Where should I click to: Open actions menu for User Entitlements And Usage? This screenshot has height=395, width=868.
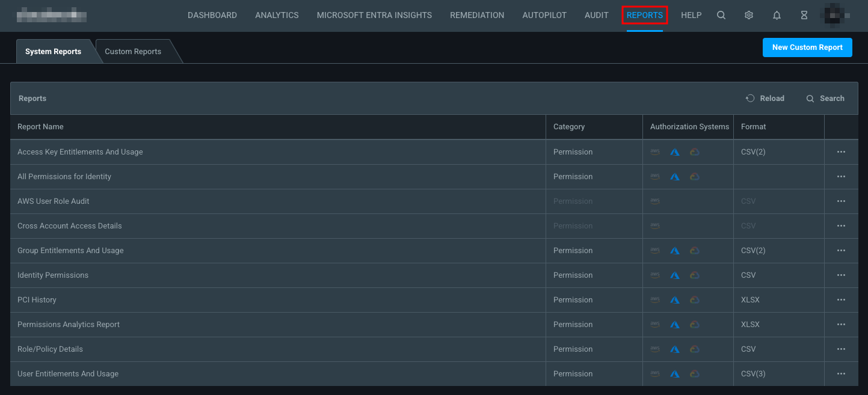click(841, 373)
